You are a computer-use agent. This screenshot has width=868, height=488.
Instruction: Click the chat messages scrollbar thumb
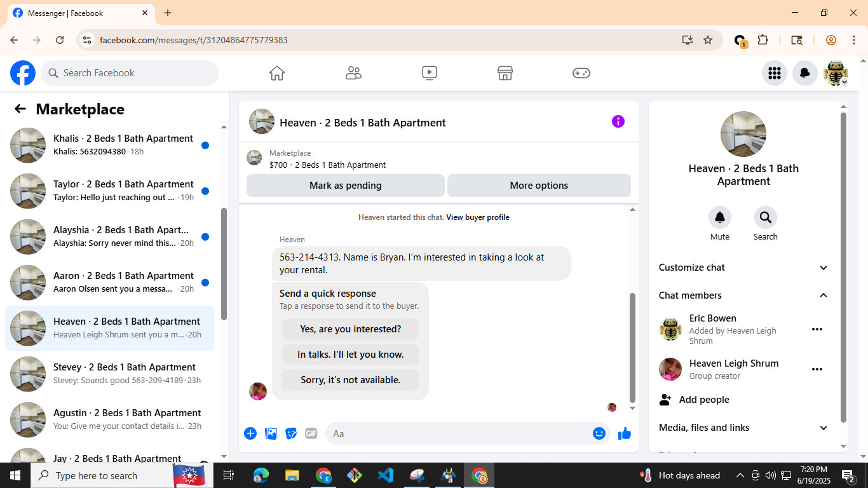coord(632,348)
